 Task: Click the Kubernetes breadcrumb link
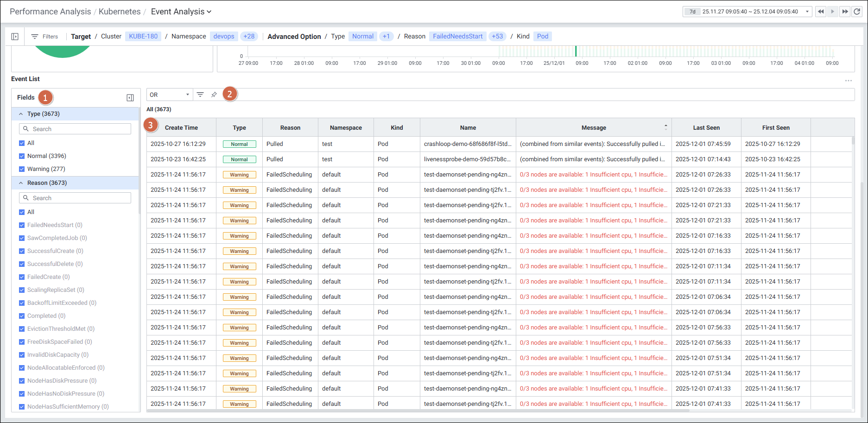coord(120,12)
